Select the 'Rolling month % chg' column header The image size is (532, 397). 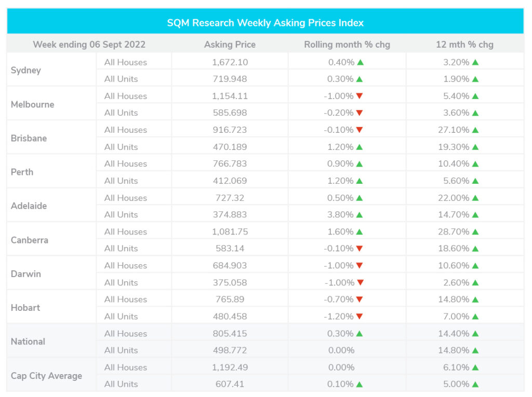point(347,45)
